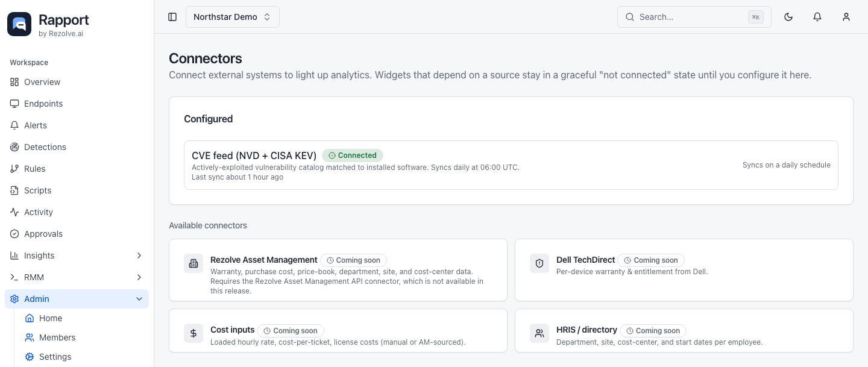Click the Scripts file-code icon
Image resolution: width=868 pixels, height=367 pixels.
pos(14,190)
